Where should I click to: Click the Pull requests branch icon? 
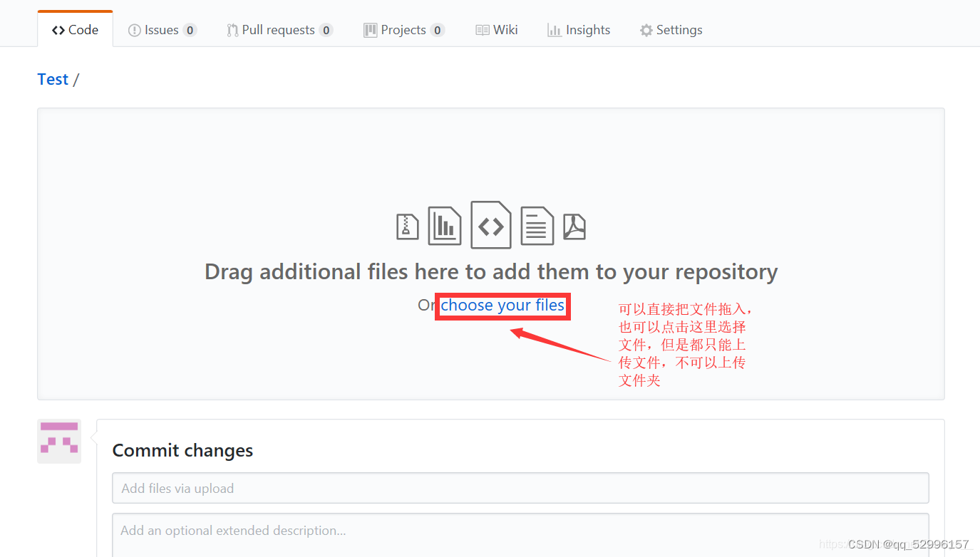(232, 31)
